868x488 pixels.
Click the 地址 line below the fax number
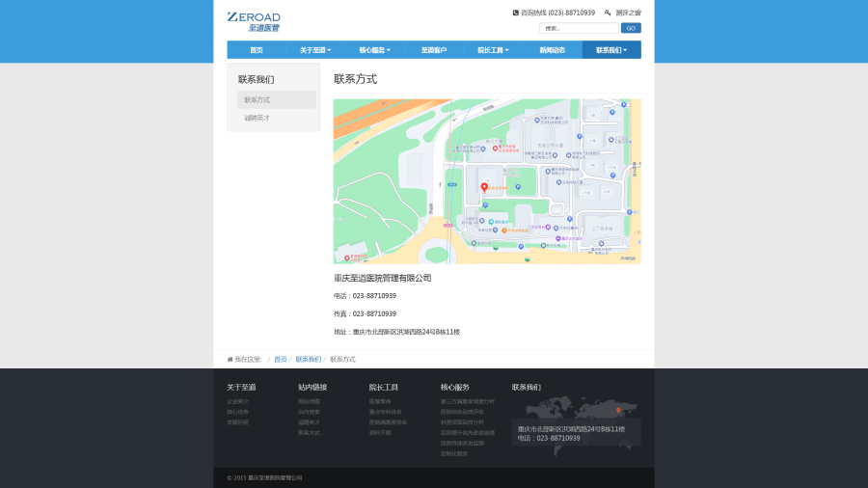(397, 333)
